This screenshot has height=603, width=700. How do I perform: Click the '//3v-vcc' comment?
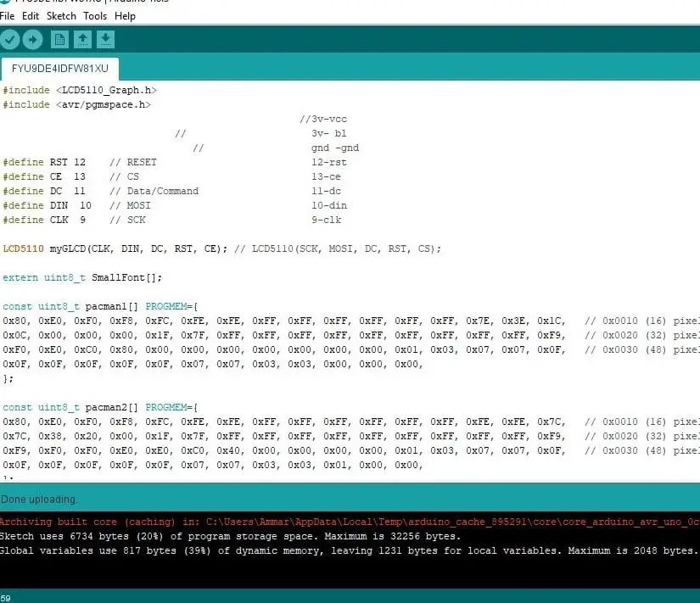point(323,120)
